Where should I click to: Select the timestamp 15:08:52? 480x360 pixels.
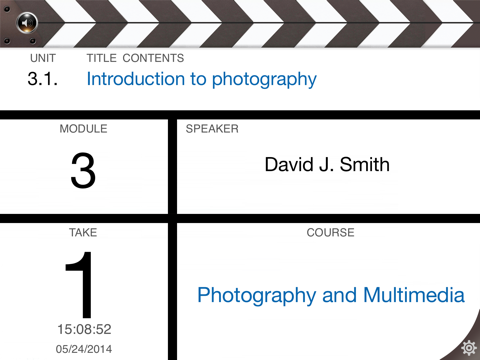click(x=84, y=329)
